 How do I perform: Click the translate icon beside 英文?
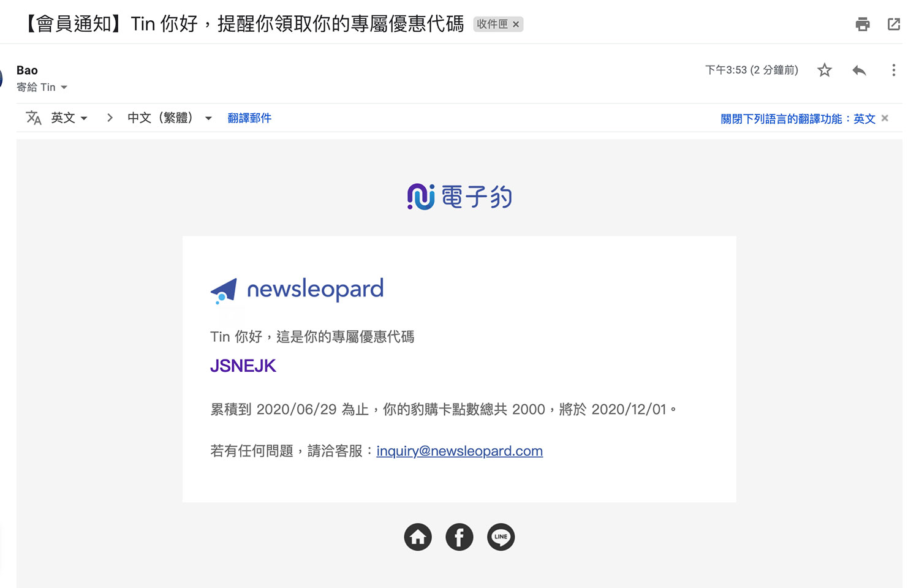tap(34, 118)
